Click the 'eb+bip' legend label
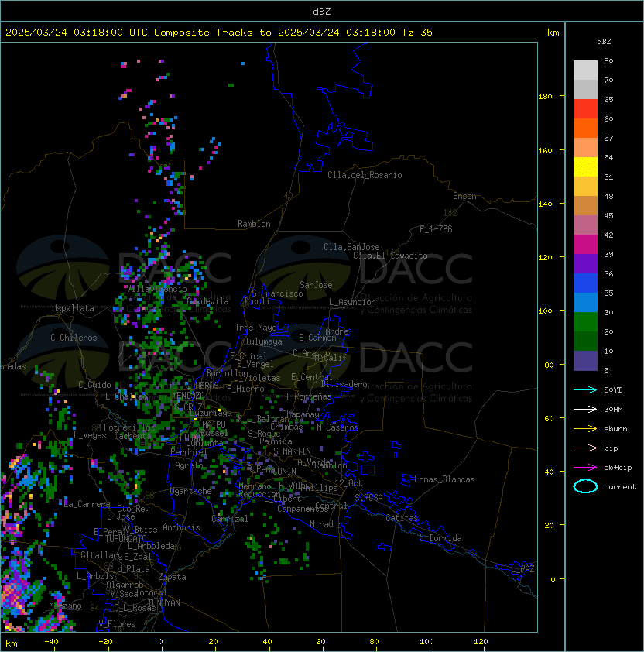644x652 pixels. 618,468
